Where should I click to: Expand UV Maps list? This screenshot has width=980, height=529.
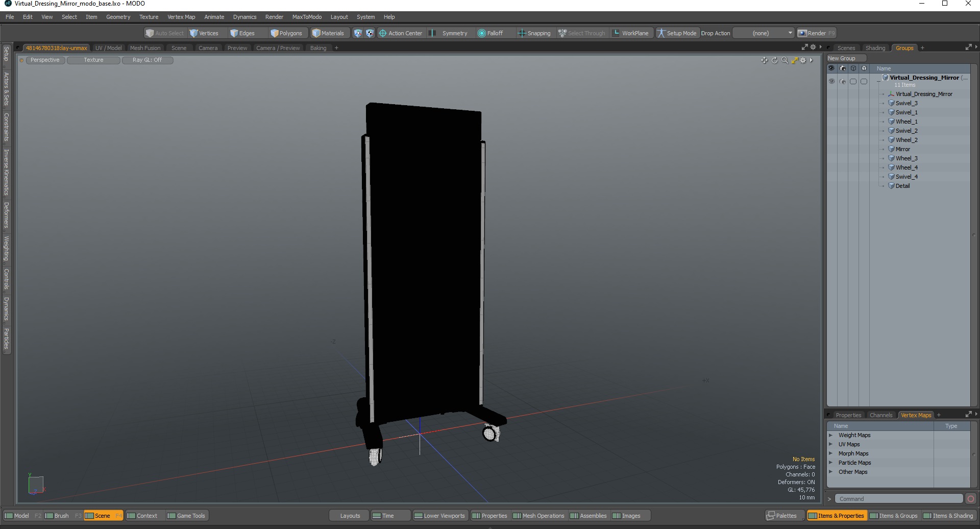click(831, 444)
